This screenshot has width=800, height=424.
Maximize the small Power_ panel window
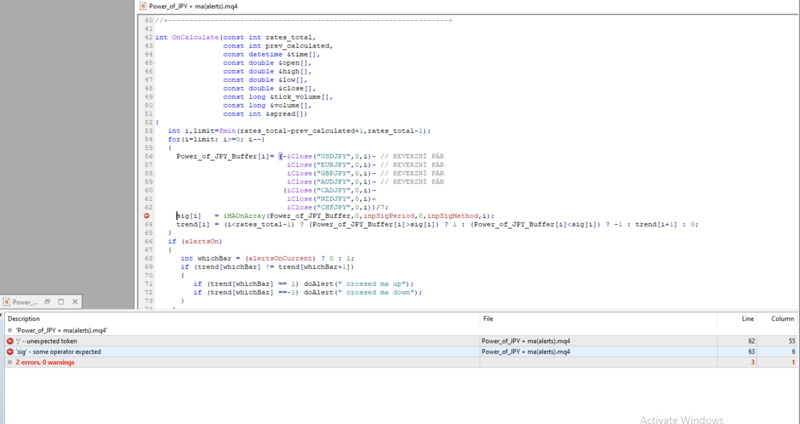59,301
